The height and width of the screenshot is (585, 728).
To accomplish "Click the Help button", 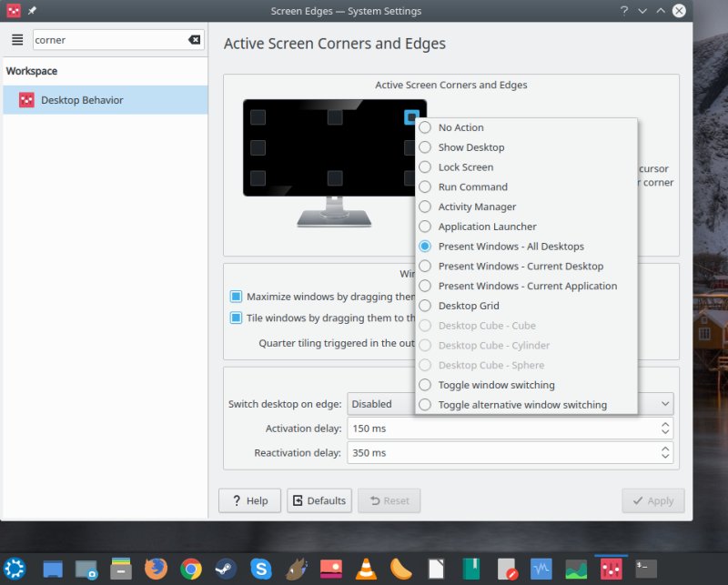I will (249, 500).
